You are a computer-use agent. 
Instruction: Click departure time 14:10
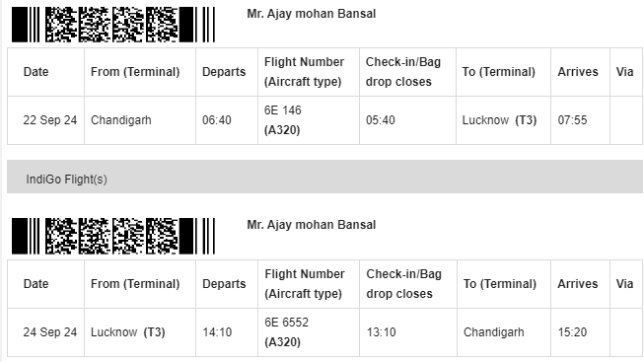217,332
